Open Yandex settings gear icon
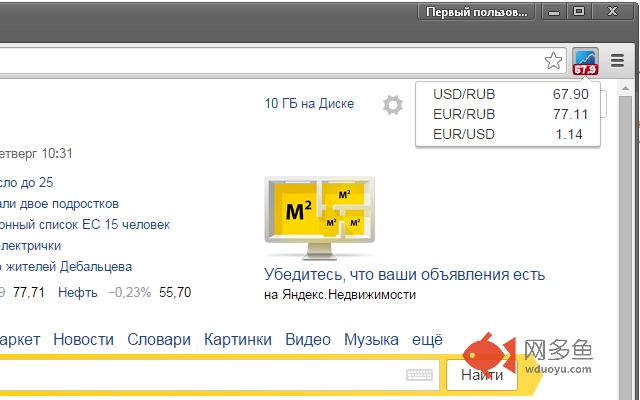 (393, 105)
